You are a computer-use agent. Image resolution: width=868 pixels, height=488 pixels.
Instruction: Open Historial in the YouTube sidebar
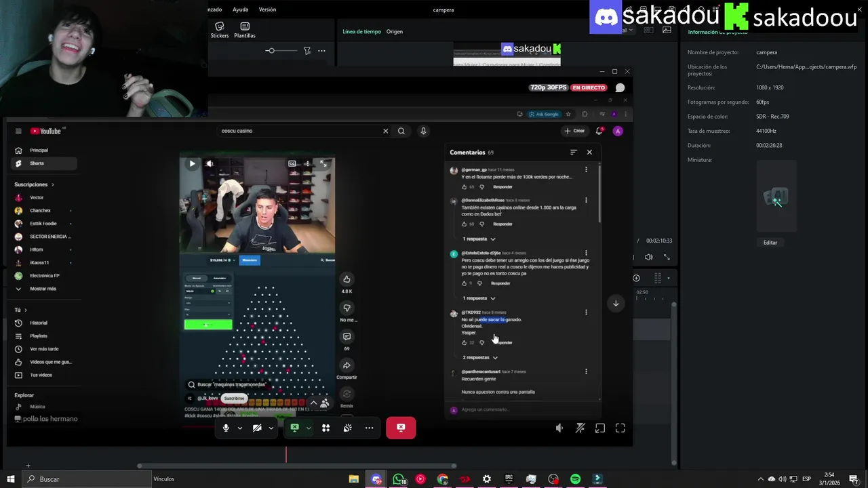point(39,323)
